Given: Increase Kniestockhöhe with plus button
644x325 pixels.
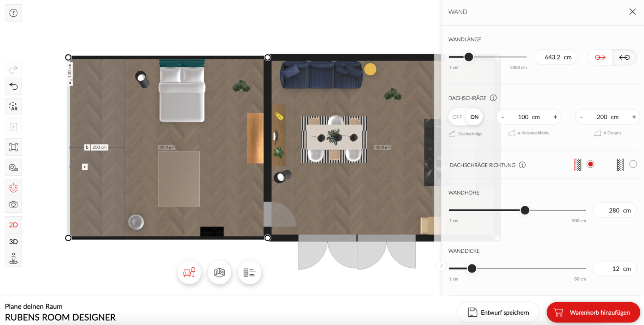Looking at the screenshot, I should point(555,117).
